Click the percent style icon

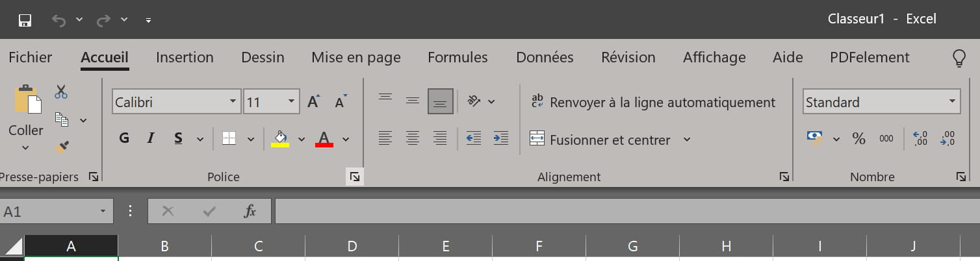click(859, 138)
